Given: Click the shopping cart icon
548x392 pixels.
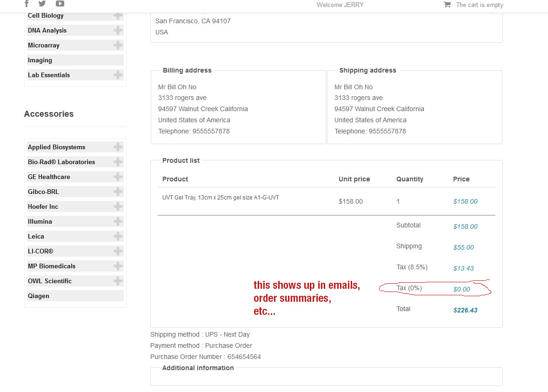Looking at the screenshot, I should tap(447, 5).
